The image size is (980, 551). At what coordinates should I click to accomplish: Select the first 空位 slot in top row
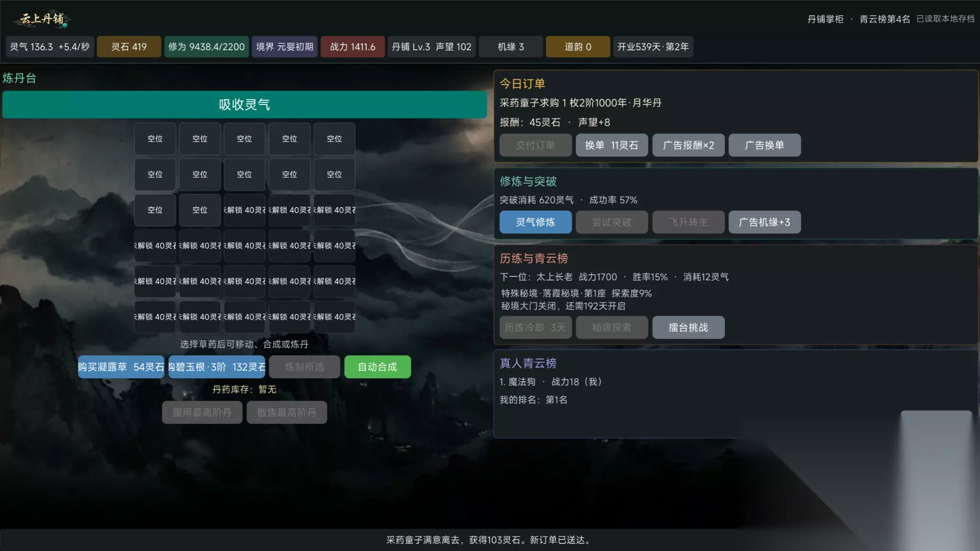(x=155, y=139)
